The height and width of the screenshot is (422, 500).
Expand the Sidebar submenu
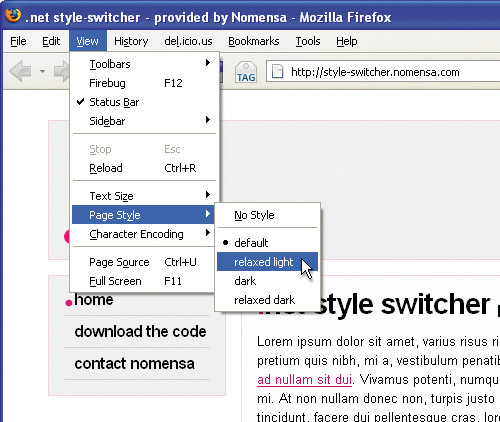coord(144,121)
